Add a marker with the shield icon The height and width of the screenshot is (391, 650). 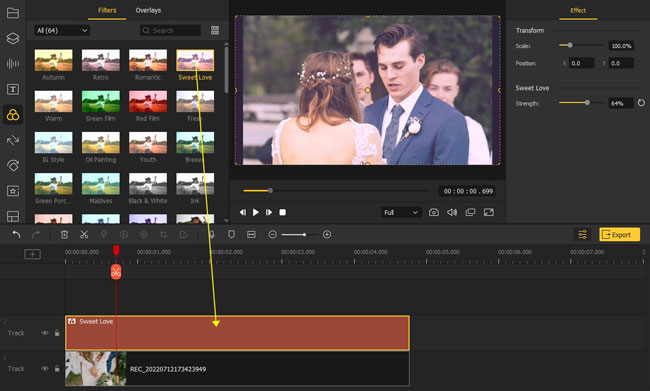(x=231, y=235)
